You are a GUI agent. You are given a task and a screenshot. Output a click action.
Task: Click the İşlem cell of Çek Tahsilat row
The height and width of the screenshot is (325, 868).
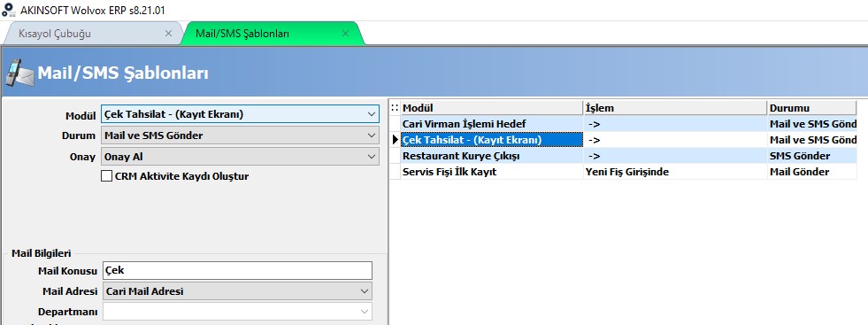(x=675, y=140)
